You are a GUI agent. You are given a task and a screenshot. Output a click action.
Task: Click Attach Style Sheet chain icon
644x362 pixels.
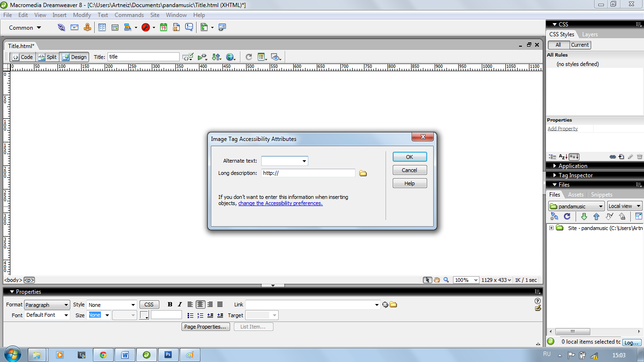point(613,157)
